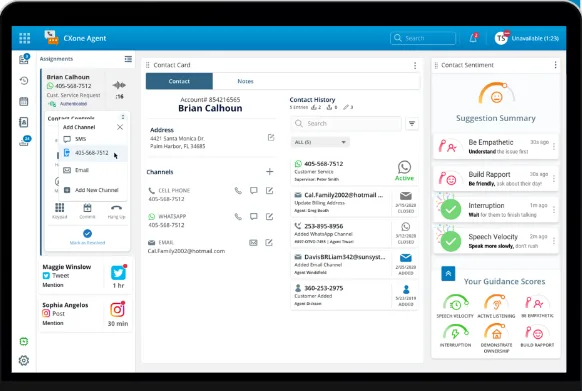Viewport: 582px width, 391px height.
Task: Open Be Empathetic suggestion options
Action: pyautogui.click(x=554, y=147)
